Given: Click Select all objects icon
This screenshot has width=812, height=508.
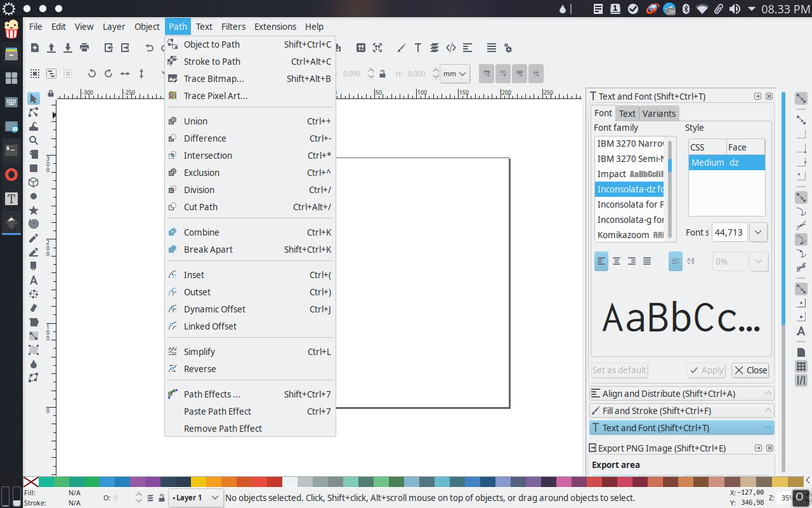Looking at the screenshot, I should [x=35, y=74].
